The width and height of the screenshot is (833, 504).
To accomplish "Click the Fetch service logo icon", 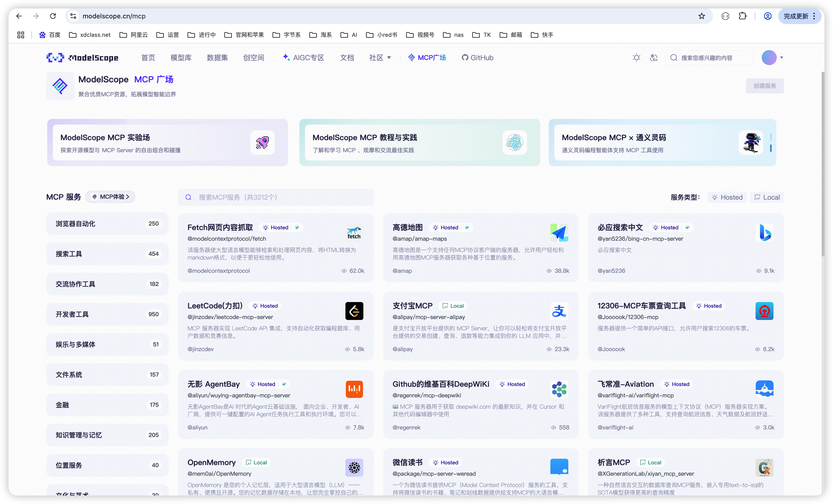I will 354,232.
